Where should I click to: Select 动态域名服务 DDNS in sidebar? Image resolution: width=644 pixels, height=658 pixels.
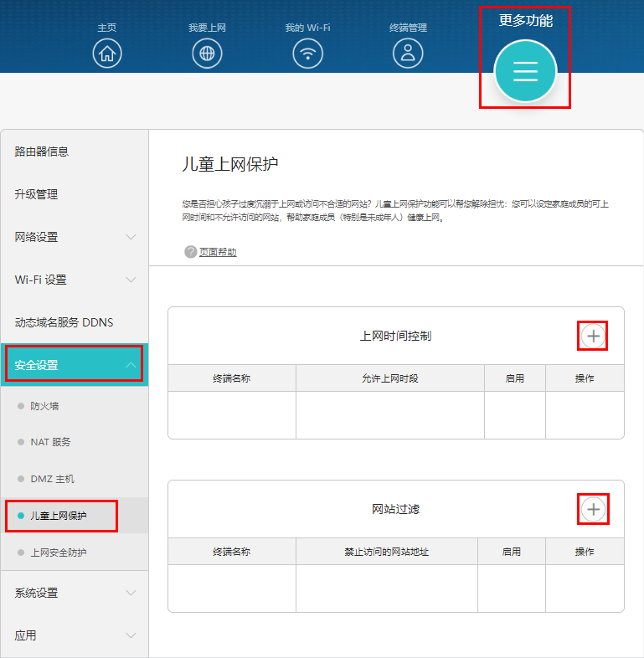(x=64, y=322)
